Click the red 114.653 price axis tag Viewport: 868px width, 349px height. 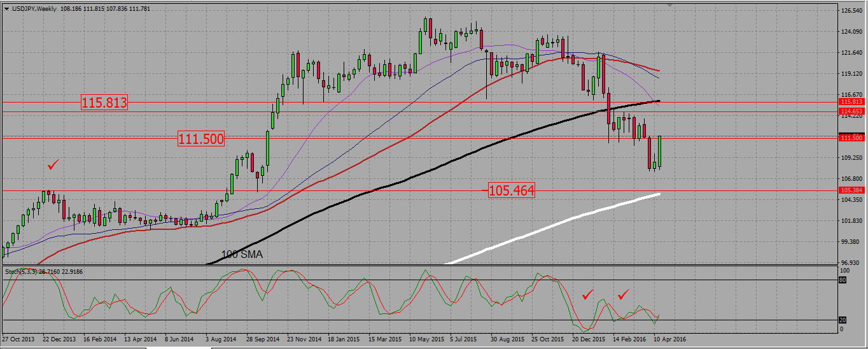[851, 111]
